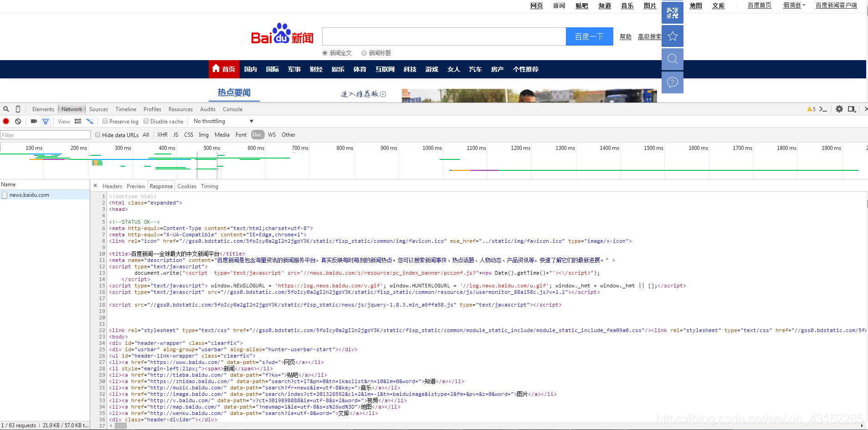
Task: Close the request details pane X
Action: (95, 186)
